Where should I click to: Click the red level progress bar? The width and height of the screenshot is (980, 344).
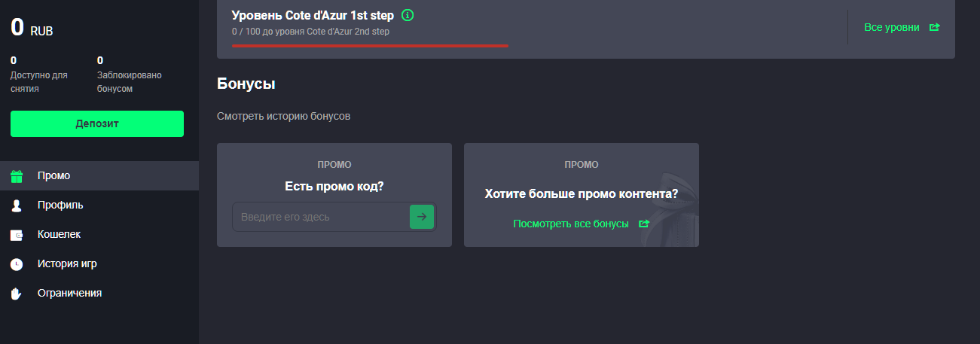(x=370, y=46)
